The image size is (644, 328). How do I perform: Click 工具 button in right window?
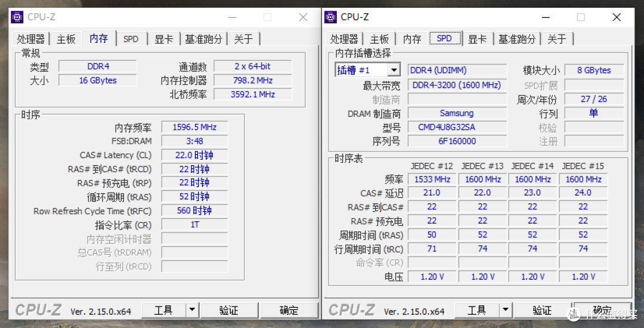[x=477, y=310]
